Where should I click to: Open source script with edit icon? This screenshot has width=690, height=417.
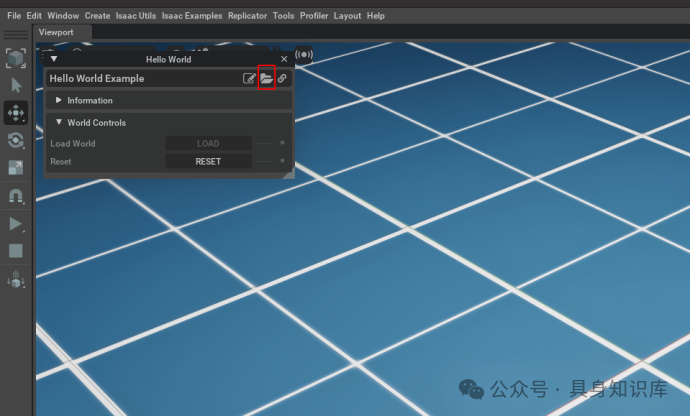249,79
